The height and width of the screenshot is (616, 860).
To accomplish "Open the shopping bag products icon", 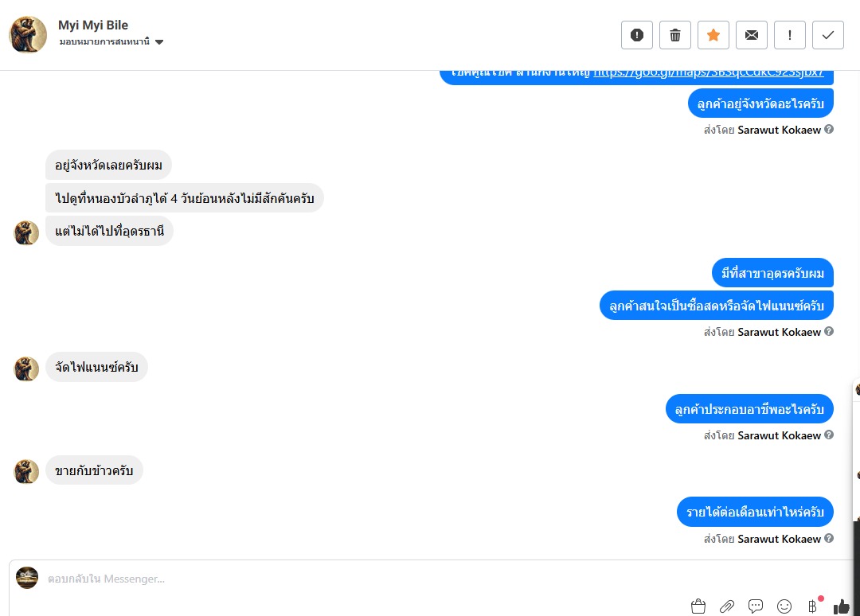I will (x=698, y=606).
